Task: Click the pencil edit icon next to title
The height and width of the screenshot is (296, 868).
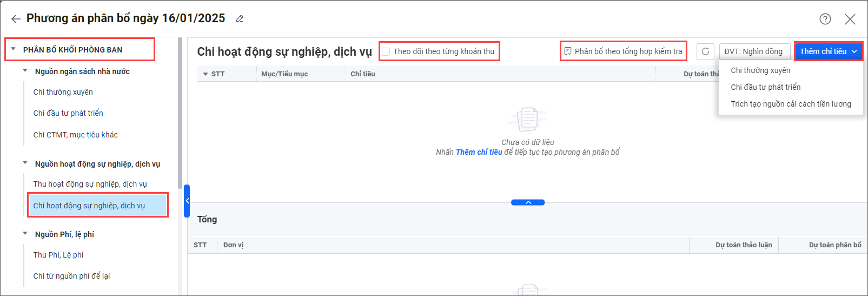Action: pyautogui.click(x=240, y=19)
